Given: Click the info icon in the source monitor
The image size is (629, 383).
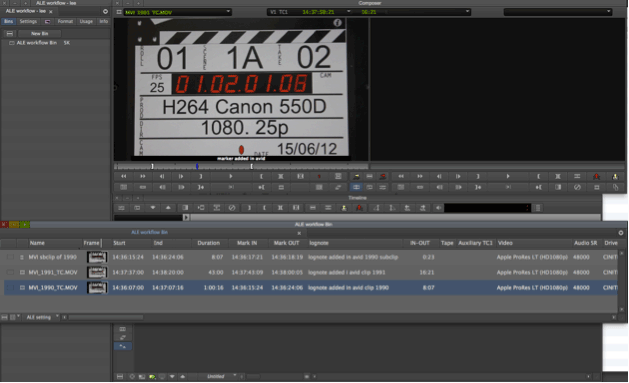Looking at the screenshot, I should pyautogui.click(x=337, y=23).
